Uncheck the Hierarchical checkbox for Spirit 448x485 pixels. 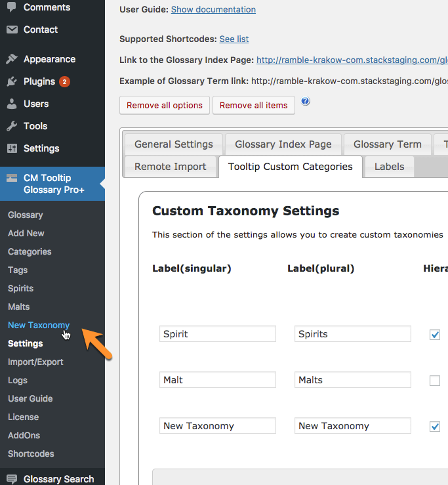click(434, 335)
